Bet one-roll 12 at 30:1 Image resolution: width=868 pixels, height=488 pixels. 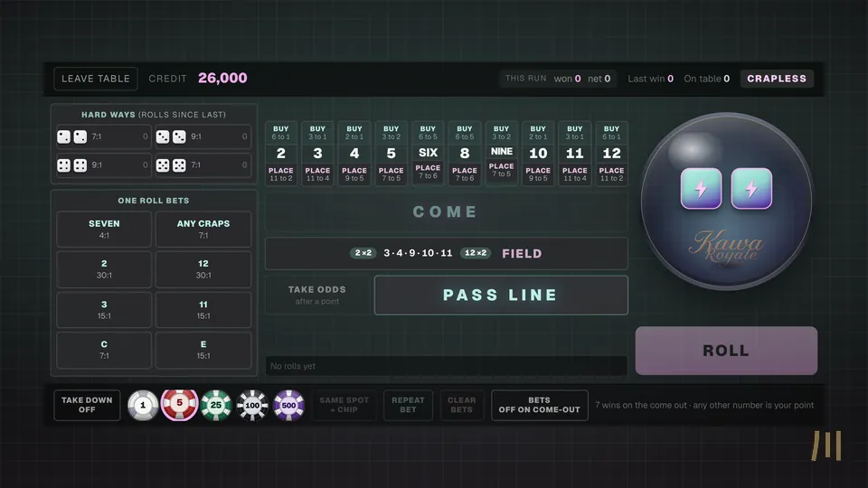(203, 269)
